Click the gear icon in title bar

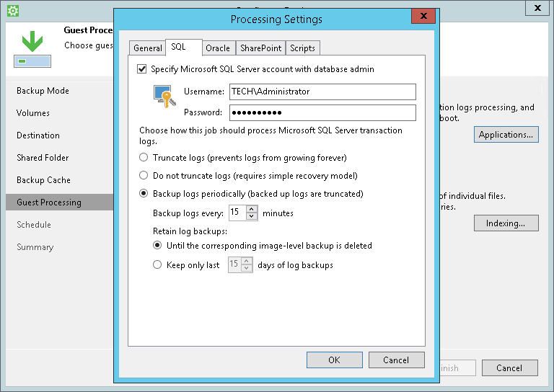(13, 11)
